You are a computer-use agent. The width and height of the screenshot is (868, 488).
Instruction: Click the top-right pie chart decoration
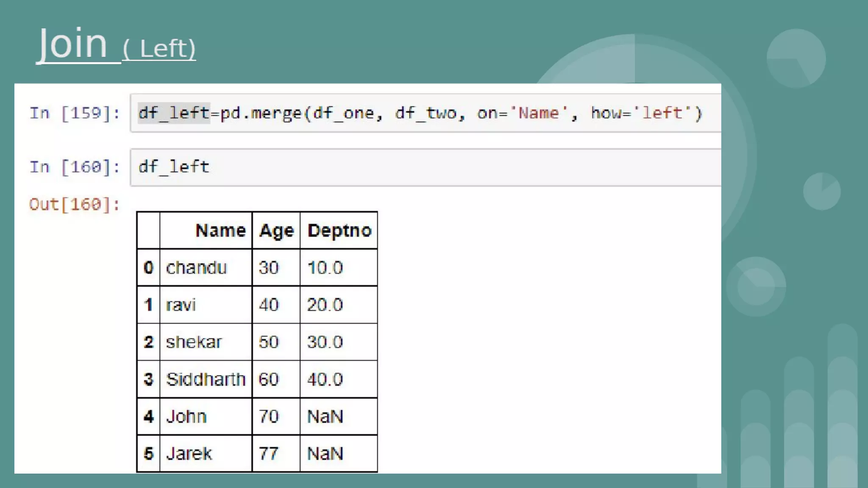click(796, 58)
